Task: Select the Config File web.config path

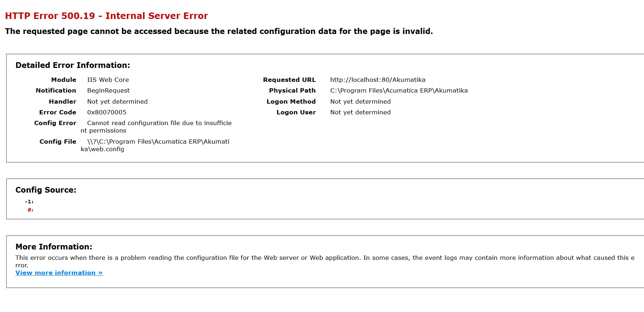Action: coord(155,145)
